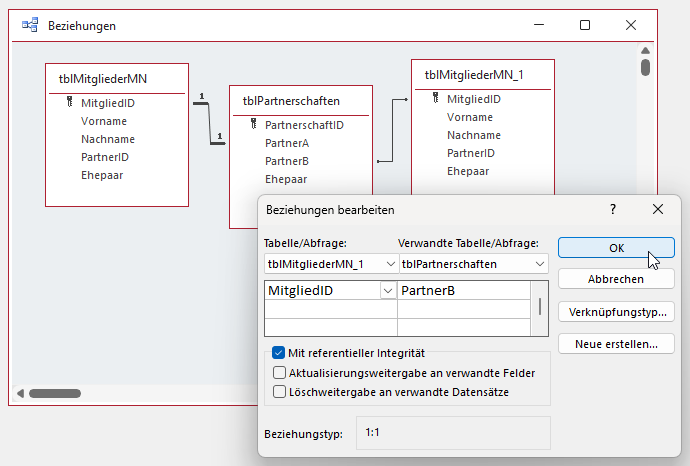Image resolution: width=690 pixels, height=466 pixels.
Task: Minimize the Beziehungen window
Action: point(540,25)
